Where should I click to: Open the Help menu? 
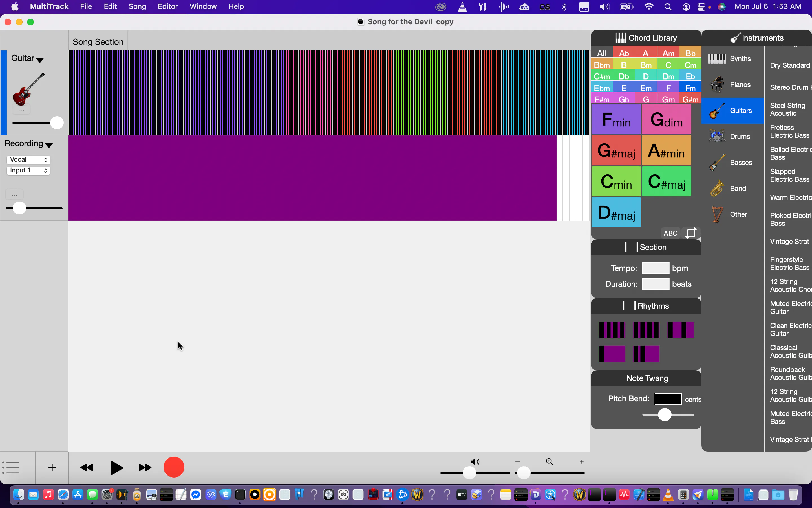(236, 7)
